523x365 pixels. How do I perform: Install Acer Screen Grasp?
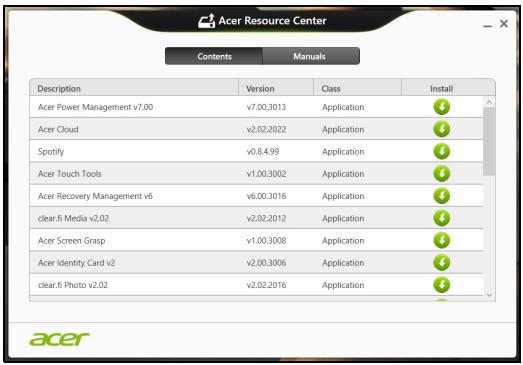coord(442,241)
